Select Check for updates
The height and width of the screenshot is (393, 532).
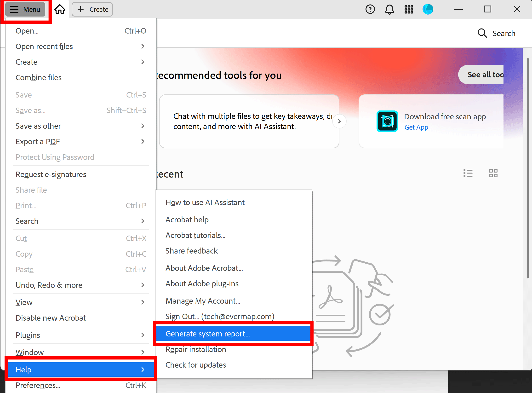pyautogui.click(x=234, y=365)
